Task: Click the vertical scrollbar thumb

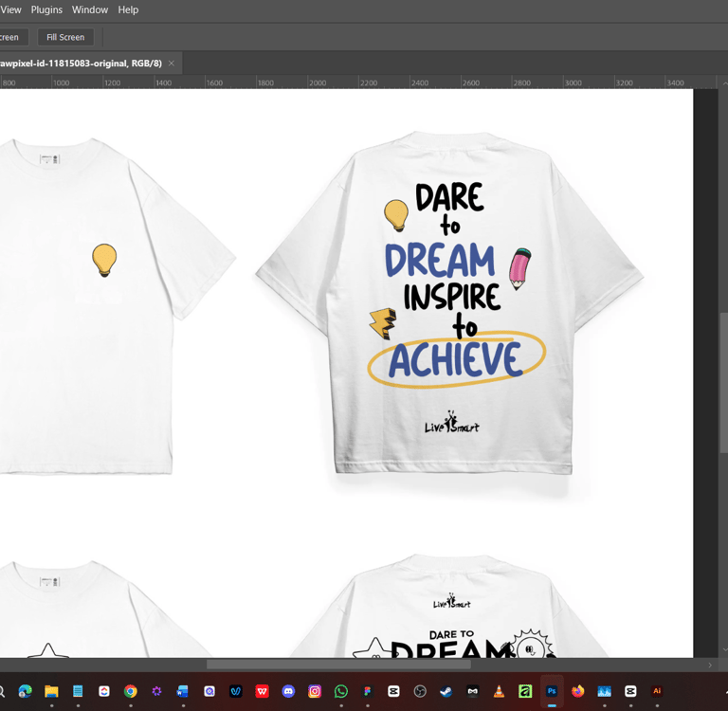Action: tap(724, 382)
